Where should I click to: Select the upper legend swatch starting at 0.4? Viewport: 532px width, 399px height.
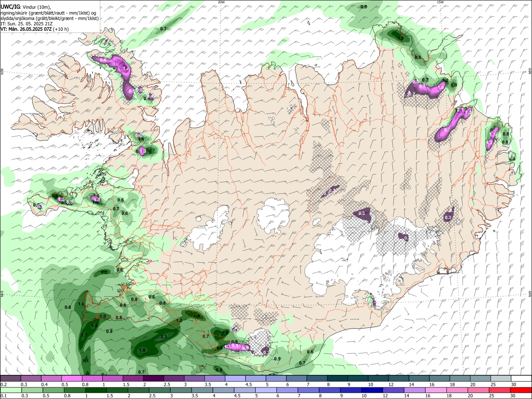(51, 379)
